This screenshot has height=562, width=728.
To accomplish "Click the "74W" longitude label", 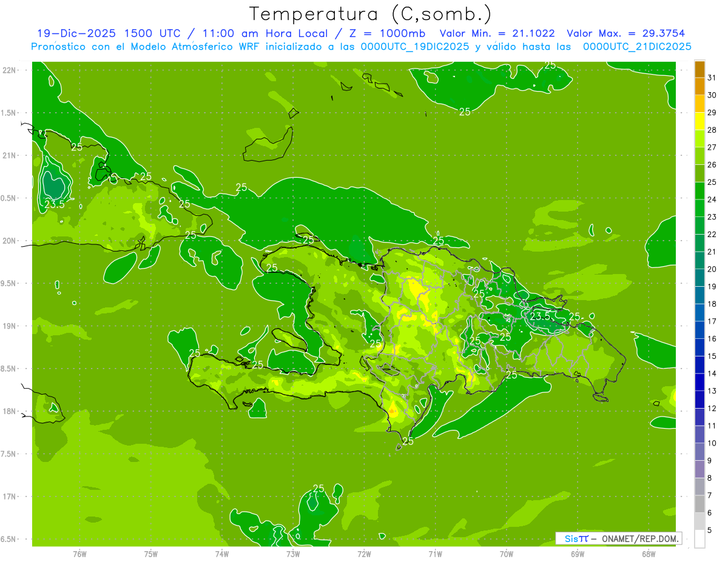I will (222, 554).
